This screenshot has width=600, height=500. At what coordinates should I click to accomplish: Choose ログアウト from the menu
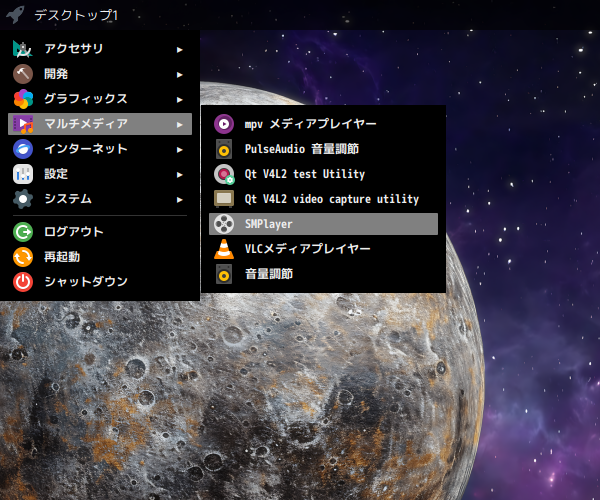(100, 232)
